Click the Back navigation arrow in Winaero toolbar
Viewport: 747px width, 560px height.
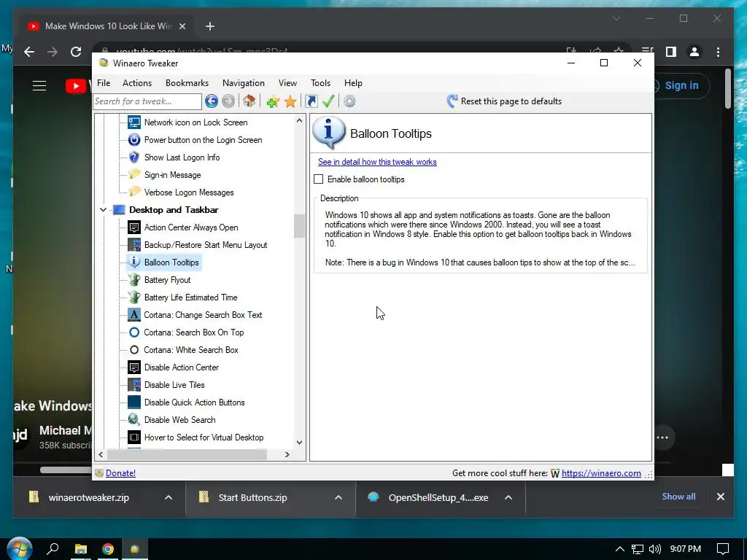click(x=212, y=101)
